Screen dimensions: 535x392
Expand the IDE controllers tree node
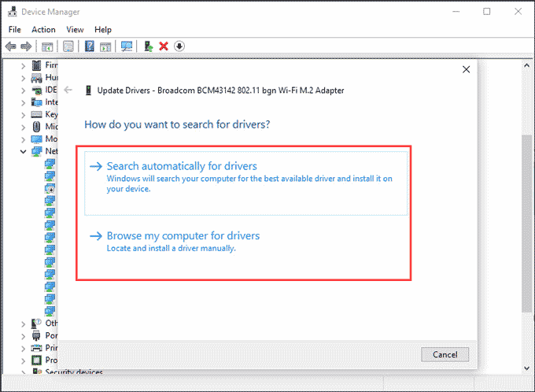pos(23,91)
